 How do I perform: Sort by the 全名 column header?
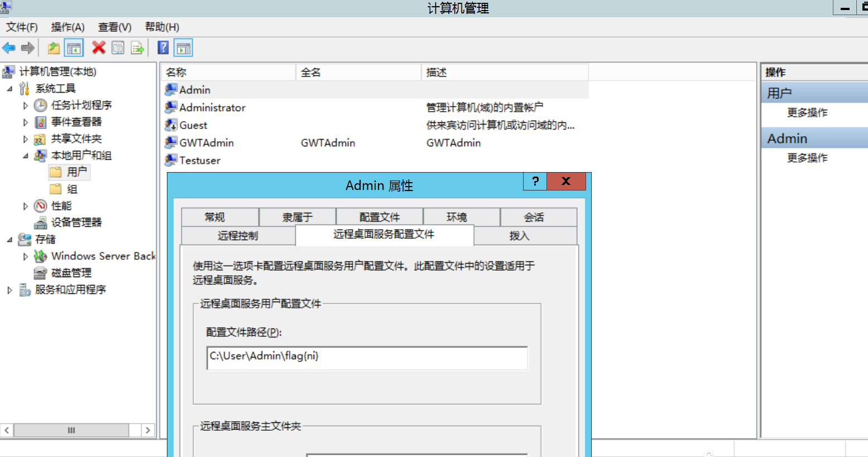click(x=358, y=73)
